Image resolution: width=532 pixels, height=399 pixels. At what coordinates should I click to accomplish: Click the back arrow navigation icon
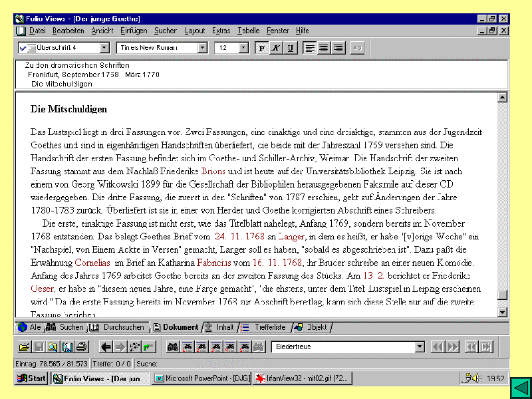105,346
